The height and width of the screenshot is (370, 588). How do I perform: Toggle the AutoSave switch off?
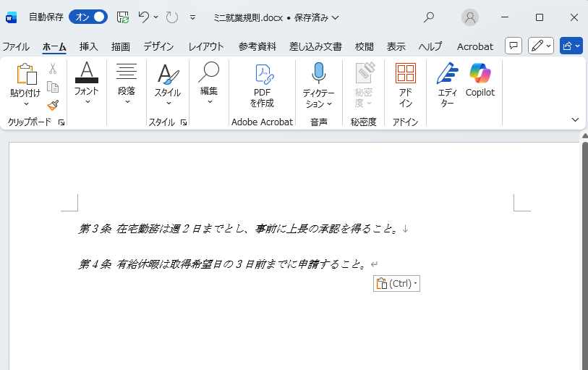click(88, 17)
